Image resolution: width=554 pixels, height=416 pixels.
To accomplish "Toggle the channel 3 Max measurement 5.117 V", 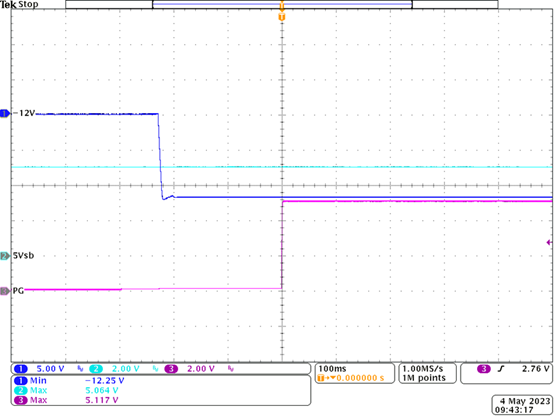I will pos(66,400).
